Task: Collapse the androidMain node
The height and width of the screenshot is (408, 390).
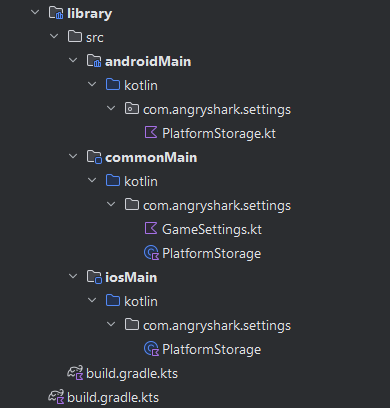Action: pos(73,60)
